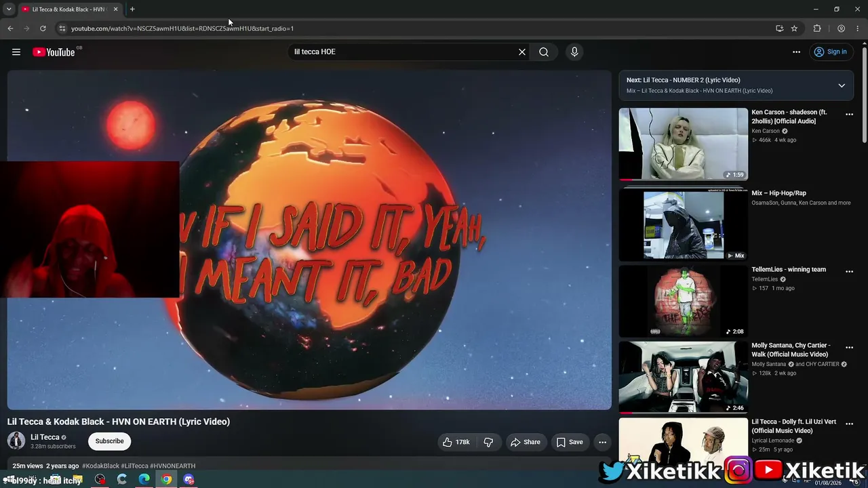The width and height of the screenshot is (868, 488).
Task: Click the '3.28m subscribers' count
Action: point(53,447)
